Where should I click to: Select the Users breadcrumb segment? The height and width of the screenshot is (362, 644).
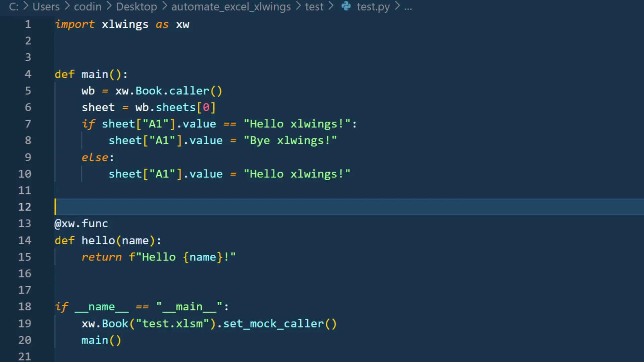coord(46,7)
